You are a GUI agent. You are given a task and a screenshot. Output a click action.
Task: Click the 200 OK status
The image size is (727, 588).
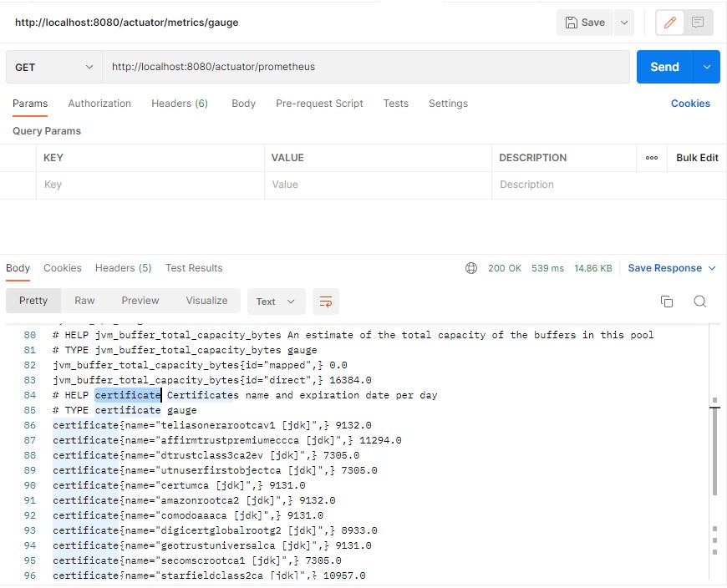[505, 268]
